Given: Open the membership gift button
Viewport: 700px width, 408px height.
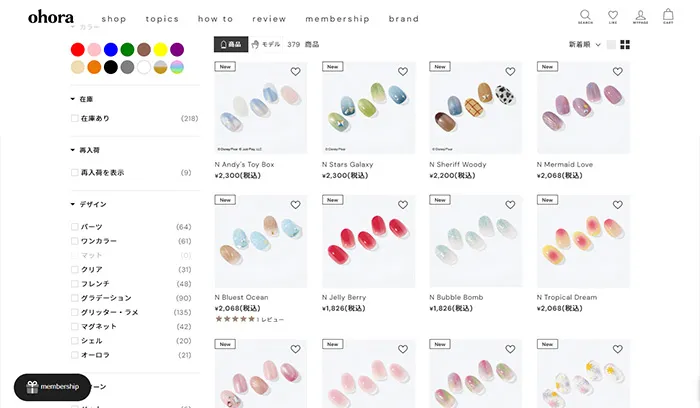Looking at the screenshot, I should point(52,387).
